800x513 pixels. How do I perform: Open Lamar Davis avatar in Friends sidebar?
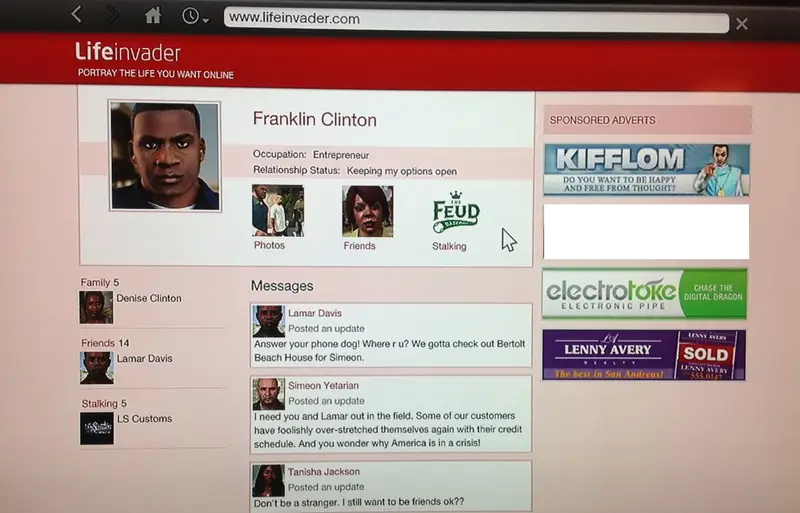(97, 368)
